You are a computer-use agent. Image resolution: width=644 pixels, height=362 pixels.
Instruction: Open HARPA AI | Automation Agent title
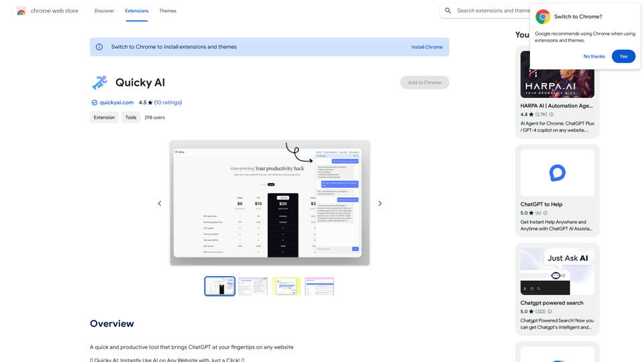click(x=557, y=106)
